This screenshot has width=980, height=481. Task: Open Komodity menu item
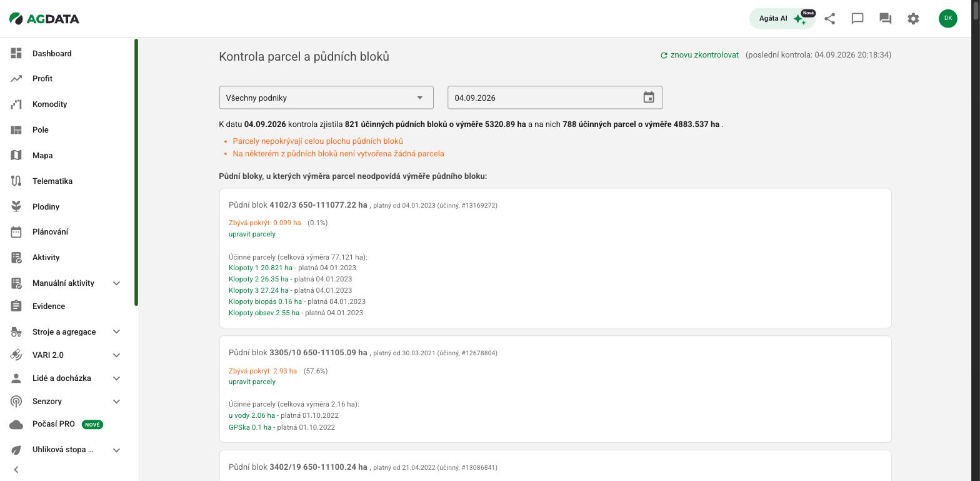[49, 104]
